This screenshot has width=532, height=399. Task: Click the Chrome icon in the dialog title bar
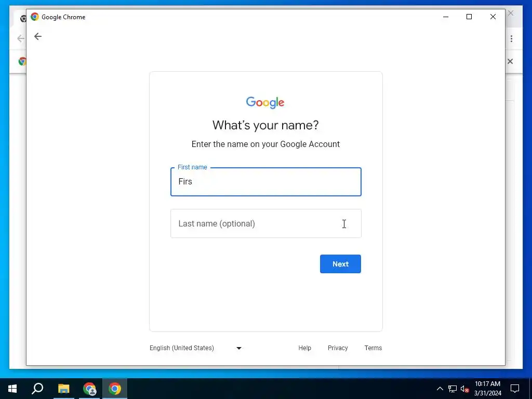pyautogui.click(x=35, y=17)
